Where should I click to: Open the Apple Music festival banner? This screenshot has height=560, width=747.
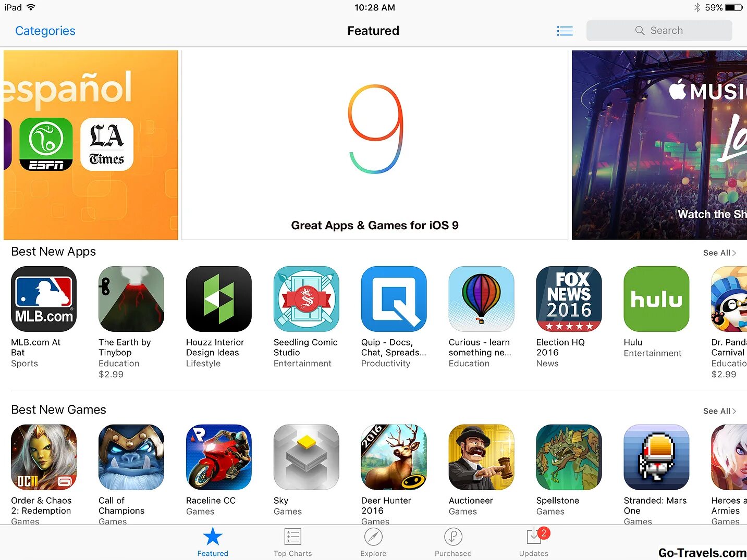[659, 145]
